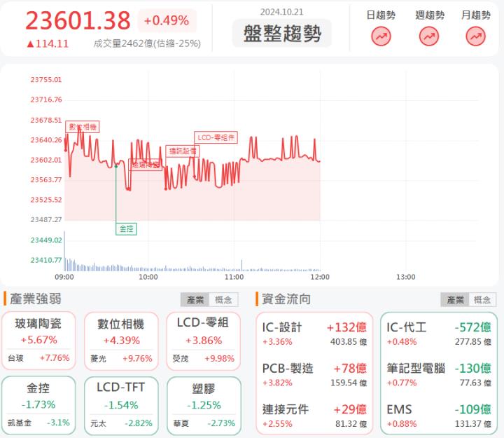Image resolution: width=504 pixels, height=438 pixels.
Task: Click the 23755.01 top price axis label
Action: 46,80
